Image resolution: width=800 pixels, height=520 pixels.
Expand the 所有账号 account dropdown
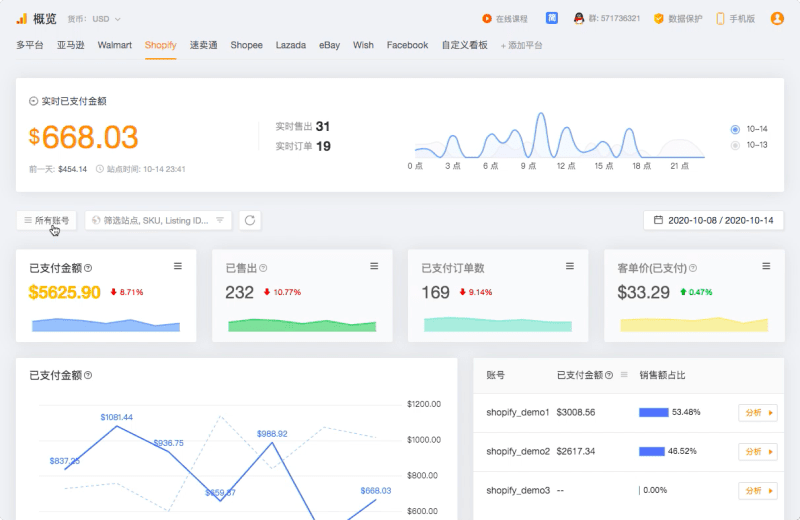tap(47, 220)
